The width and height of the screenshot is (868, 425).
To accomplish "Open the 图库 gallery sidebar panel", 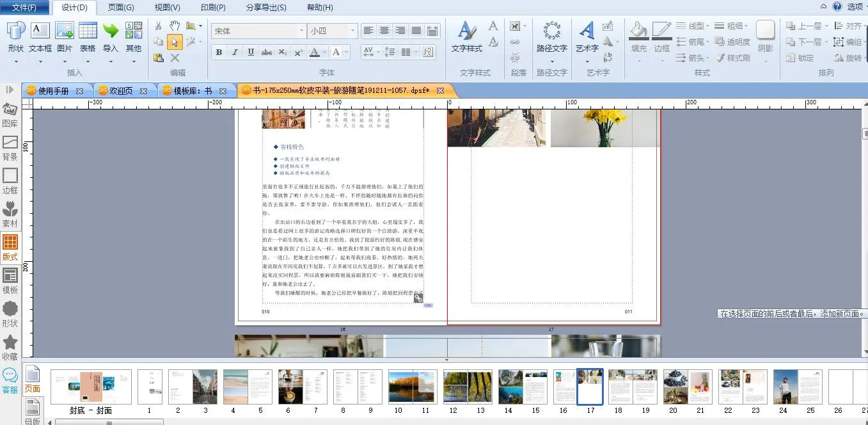I will (10, 114).
